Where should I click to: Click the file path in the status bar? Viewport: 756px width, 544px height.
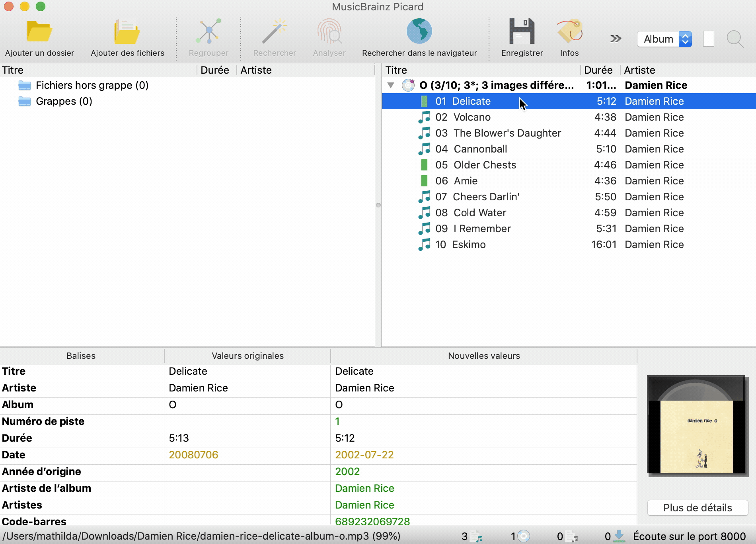point(201,536)
